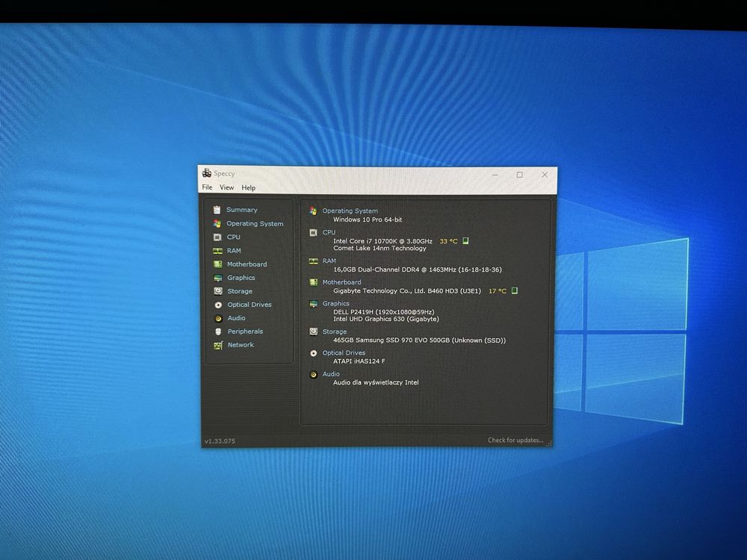Viewport: 747px width, 560px height.
Task: Click the Operating System heading link in summary
Action: 350,211
